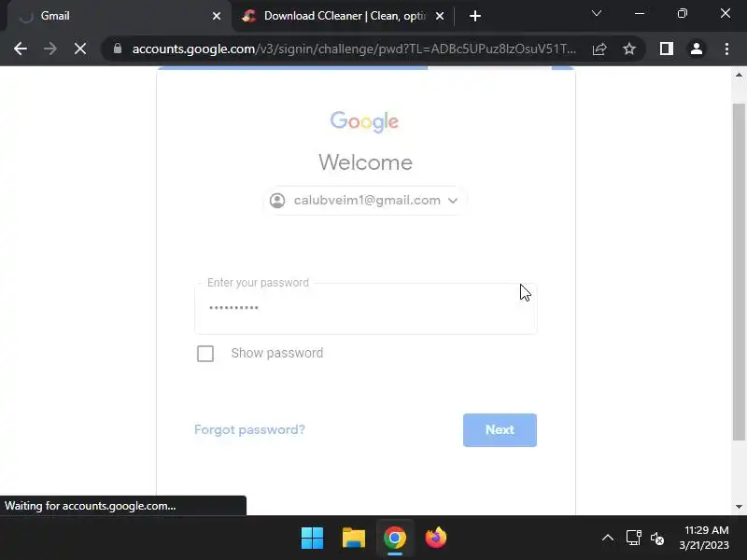Open the Forgot password? link

pyautogui.click(x=249, y=430)
